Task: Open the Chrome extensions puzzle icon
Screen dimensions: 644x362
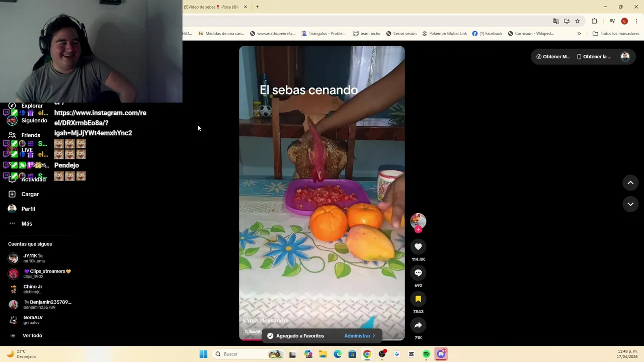Action: (595, 21)
